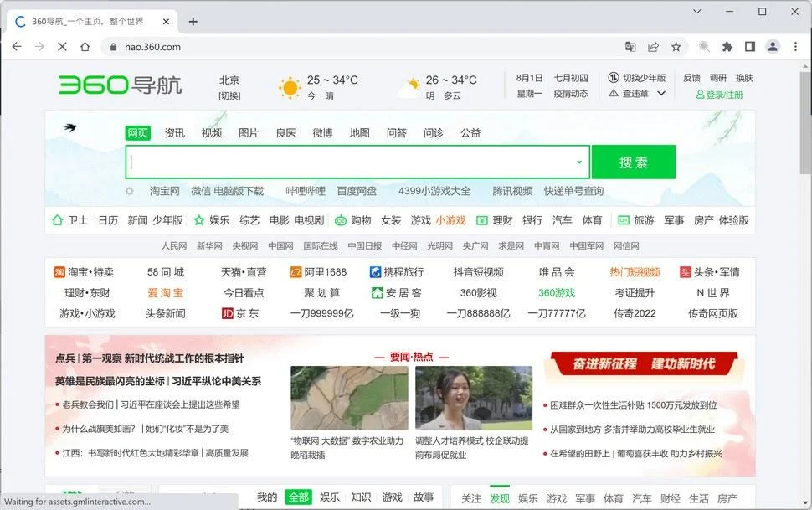Click the 娱乐 star icon
The height and width of the screenshot is (510, 812).
pyautogui.click(x=199, y=220)
